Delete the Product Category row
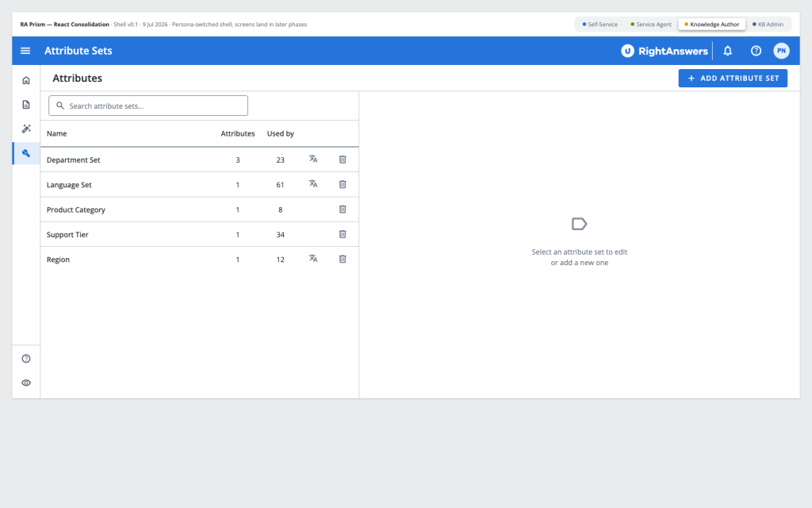812x508 pixels. pyautogui.click(x=343, y=210)
